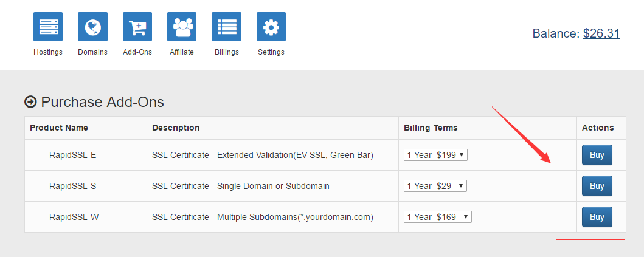The image size is (644, 257).
Task: Expand the RapidSSL-S 1 Year $29 dropdown
Action: coord(435,186)
